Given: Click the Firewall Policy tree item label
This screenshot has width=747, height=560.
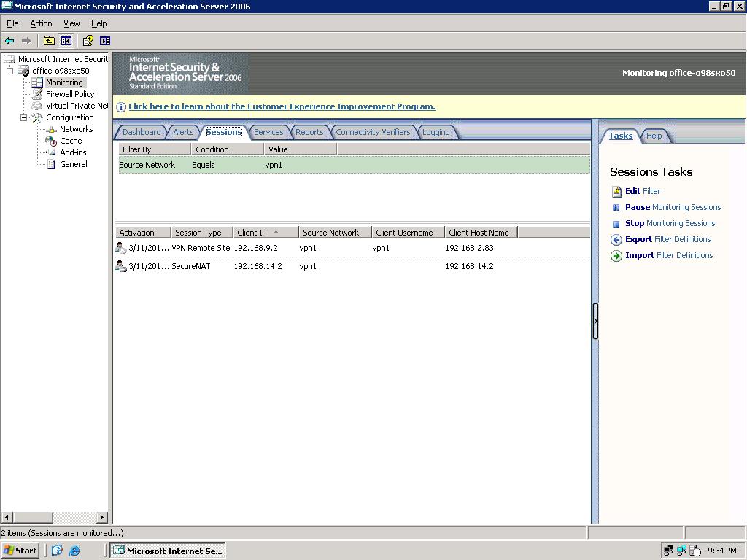Looking at the screenshot, I should click(70, 94).
